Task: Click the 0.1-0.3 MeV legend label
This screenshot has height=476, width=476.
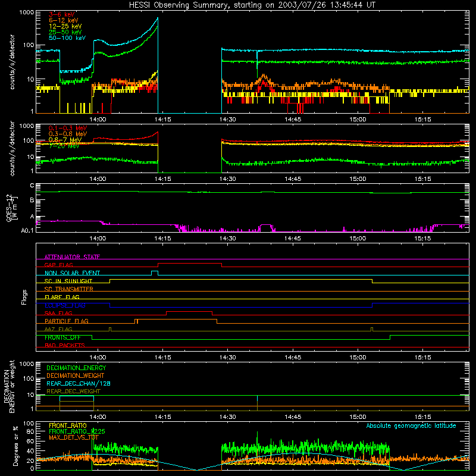Action: click(68, 128)
